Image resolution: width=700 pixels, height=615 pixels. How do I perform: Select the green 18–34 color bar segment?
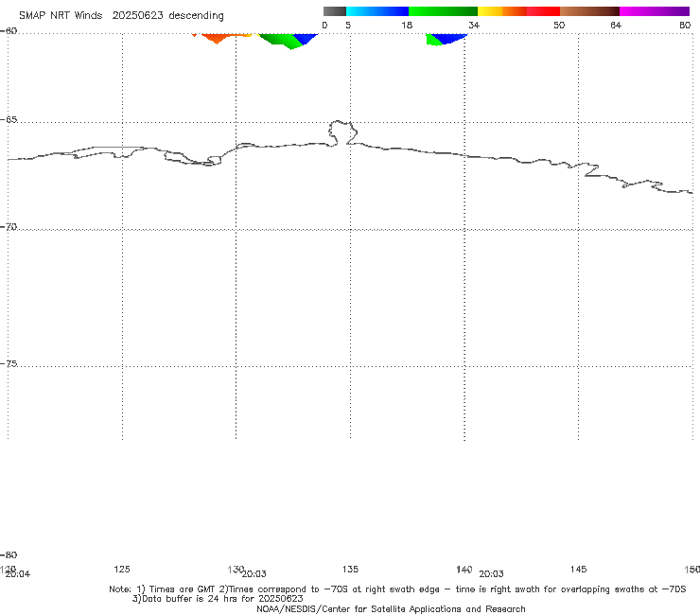(443, 11)
